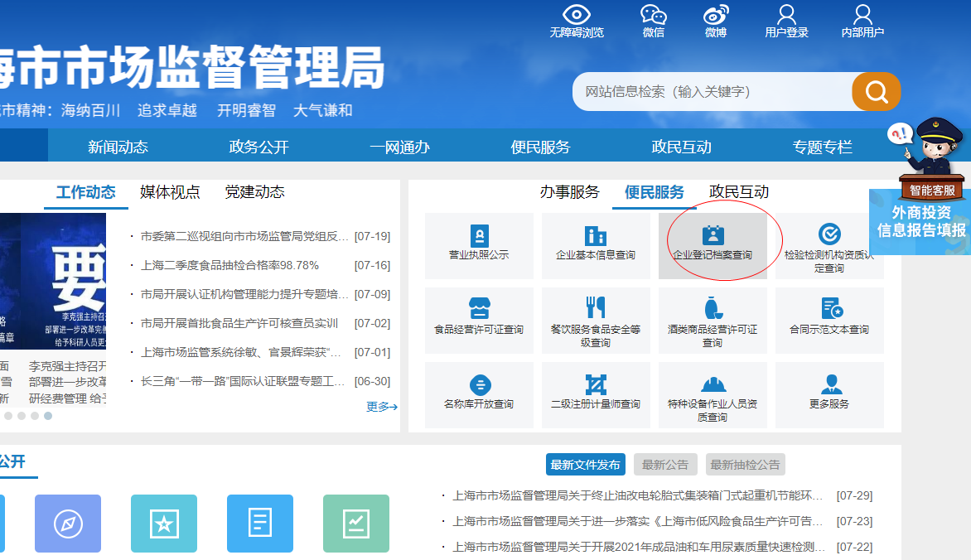Screen dimensions: 971x560
Task: Open 酒类商品经营许可证查询 tile
Action: point(713,321)
